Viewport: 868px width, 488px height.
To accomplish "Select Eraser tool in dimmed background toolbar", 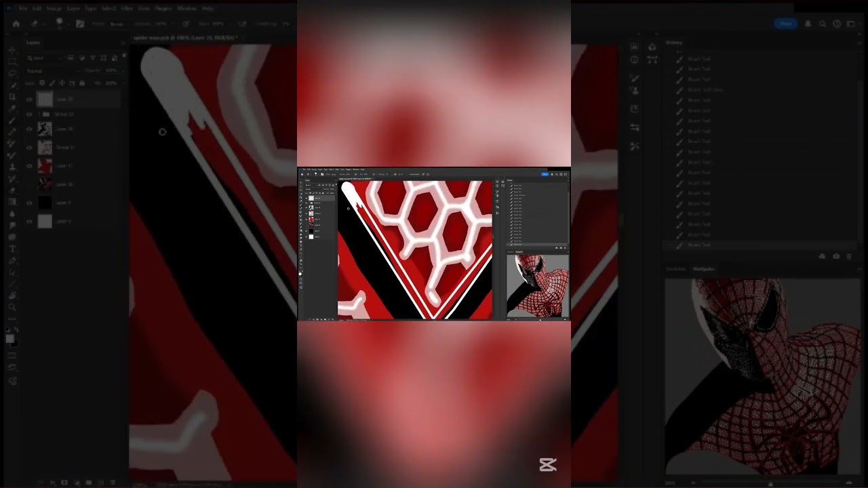I will click(12, 190).
